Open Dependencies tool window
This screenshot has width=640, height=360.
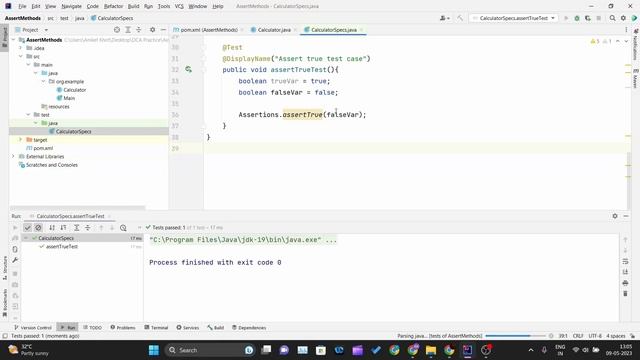tap(249, 327)
